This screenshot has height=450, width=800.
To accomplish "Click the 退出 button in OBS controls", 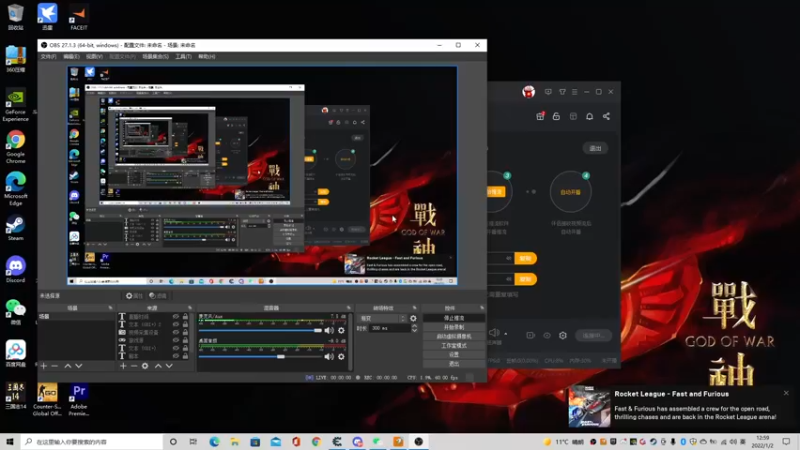I will [x=454, y=364].
